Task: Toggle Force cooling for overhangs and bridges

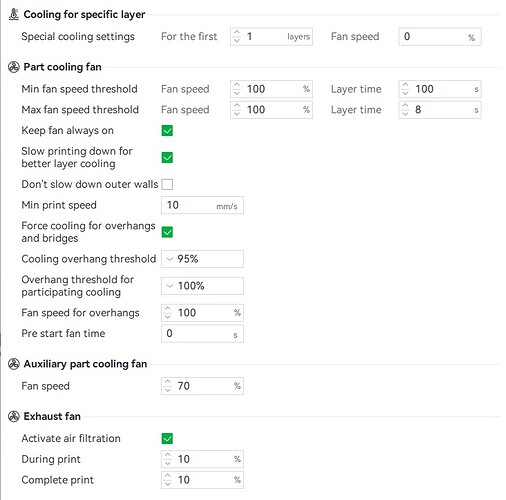Action: click(167, 232)
